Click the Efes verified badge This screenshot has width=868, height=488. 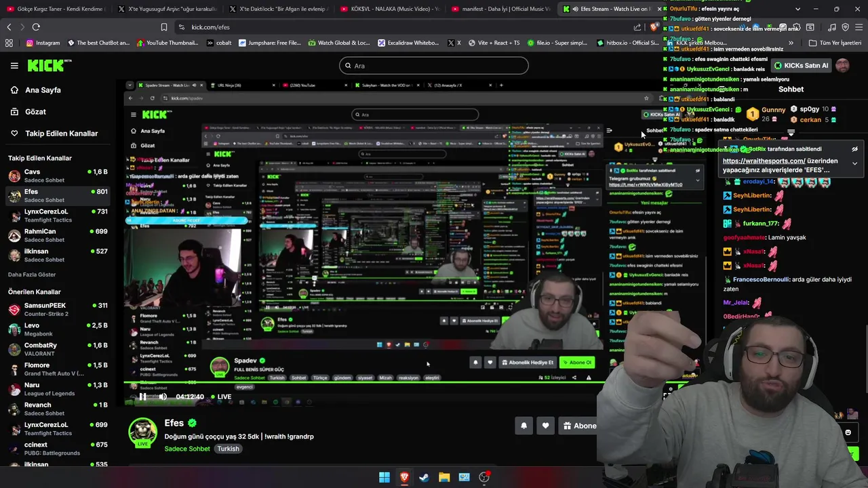coord(192,423)
